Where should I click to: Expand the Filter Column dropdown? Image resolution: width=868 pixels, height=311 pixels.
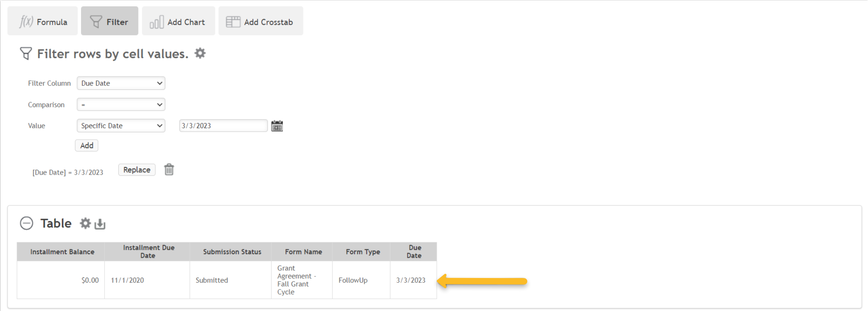tap(121, 83)
